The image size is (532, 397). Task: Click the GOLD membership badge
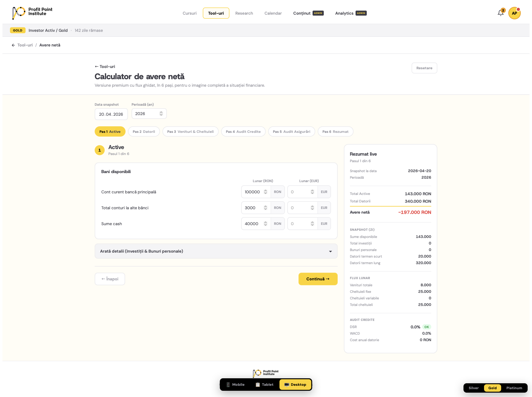click(17, 30)
